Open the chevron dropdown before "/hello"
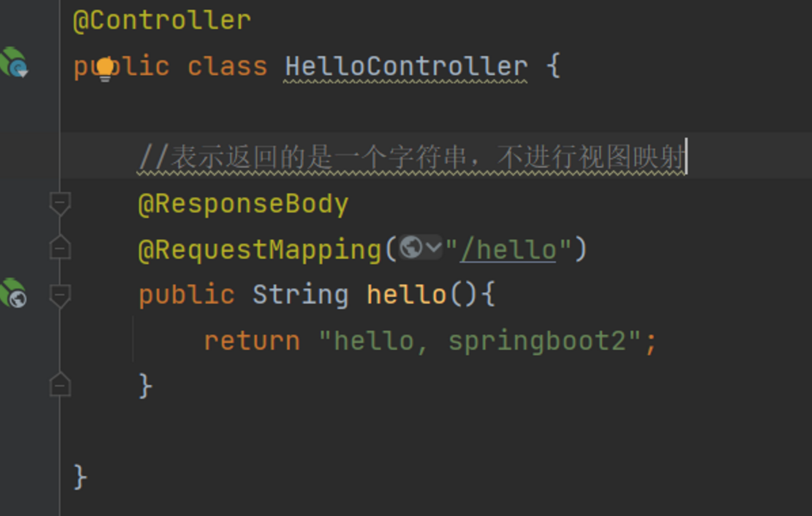 pyautogui.click(x=434, y=247)
